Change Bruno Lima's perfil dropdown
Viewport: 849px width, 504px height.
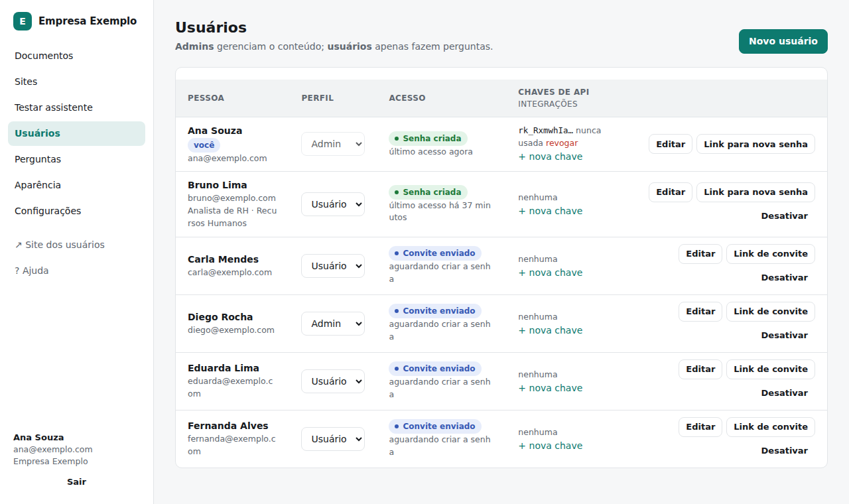[x=333, y=204]
